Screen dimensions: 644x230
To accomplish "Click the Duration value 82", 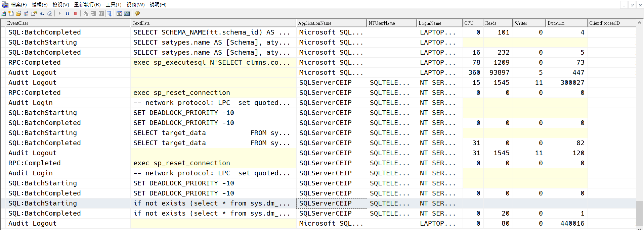I will click(x=580, y=143).
